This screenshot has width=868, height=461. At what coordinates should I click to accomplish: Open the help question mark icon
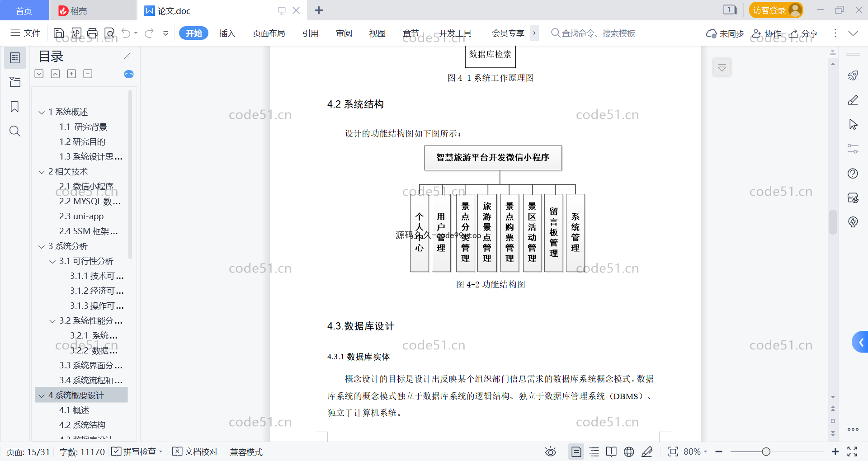(853, 174)
